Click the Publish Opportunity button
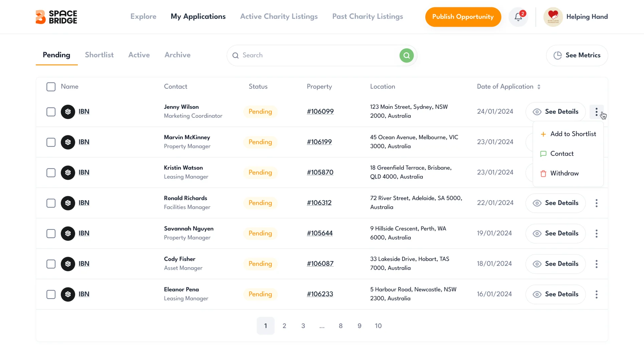 pyautogui.click(x=463, y=17)
